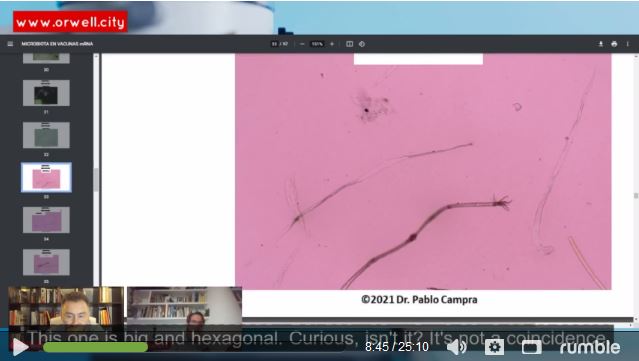Viewport: 639px width, 361px height.
Task: Play the Rumble video
Action: pyautogui.click(x=20, y=347)
